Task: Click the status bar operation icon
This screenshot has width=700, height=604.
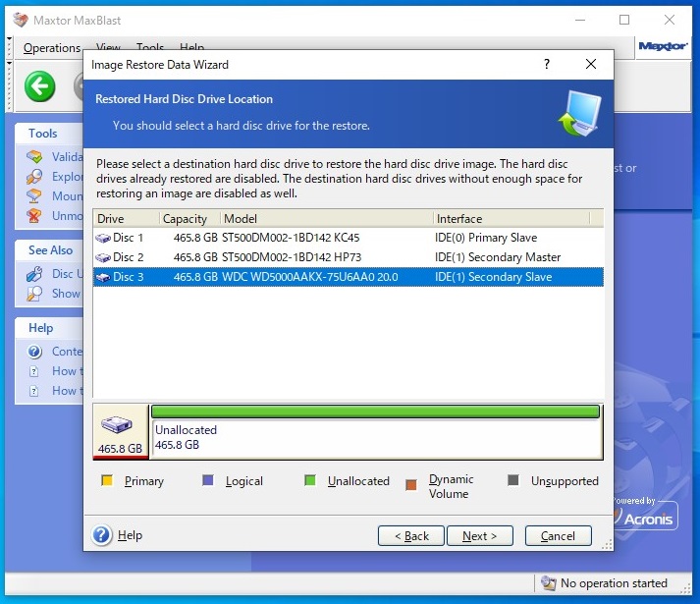Action: click(548, 582)
